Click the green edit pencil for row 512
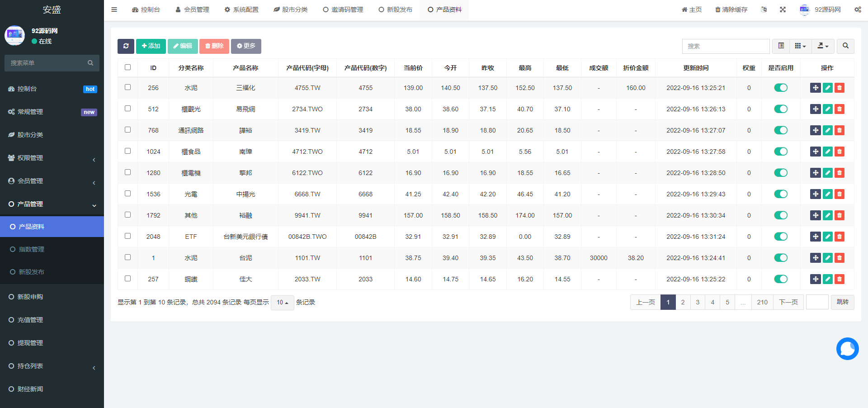Viewport: 868px width, 408px height. click(827, 109)
